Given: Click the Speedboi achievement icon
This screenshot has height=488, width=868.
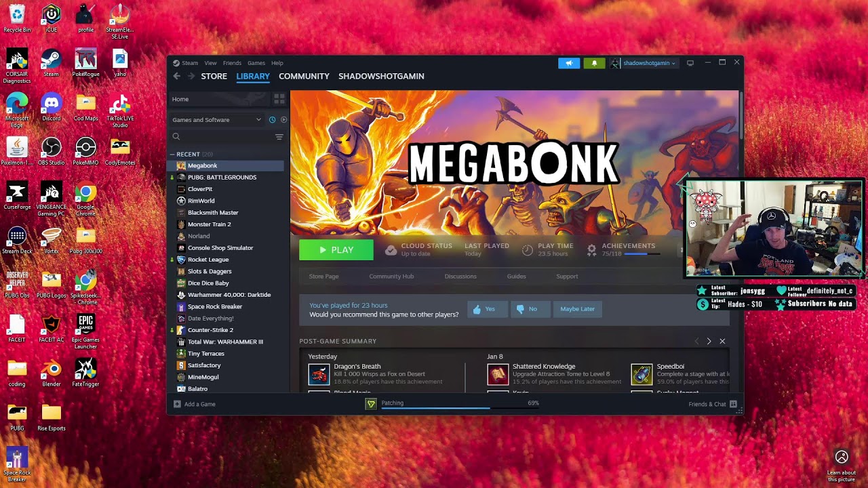Looking at the screenshot, I should tap(642, 374).
